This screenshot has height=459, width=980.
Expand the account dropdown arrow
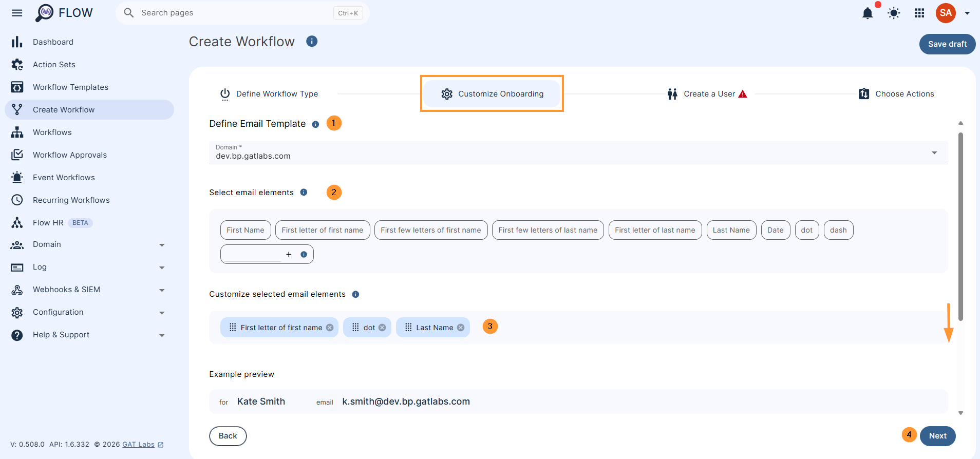(967, 13)
